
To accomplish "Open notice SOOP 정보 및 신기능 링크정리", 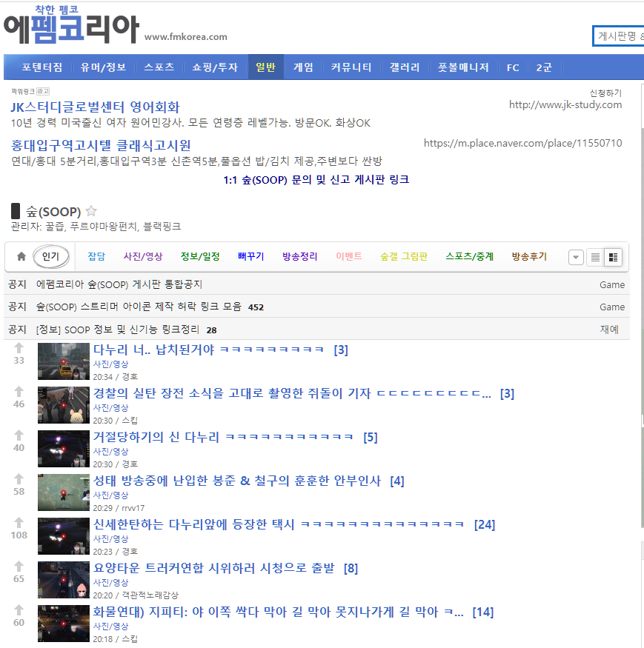I will [118, 330].
